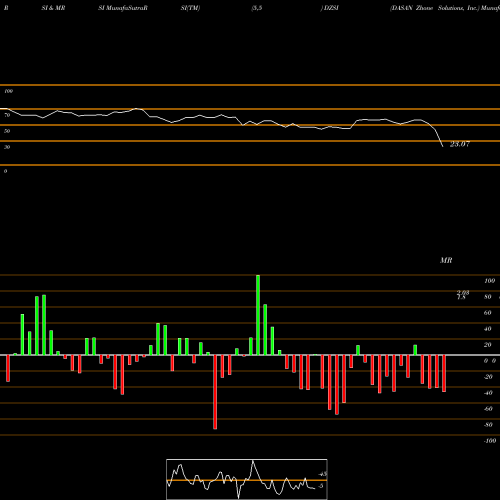
Task: Click the 'SI & MR' header text
Action: [x=53, y=8]
